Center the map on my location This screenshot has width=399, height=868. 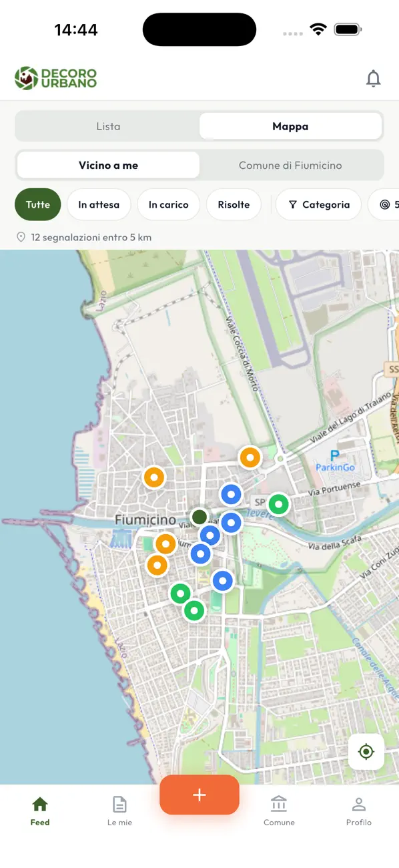click(366, 752)
